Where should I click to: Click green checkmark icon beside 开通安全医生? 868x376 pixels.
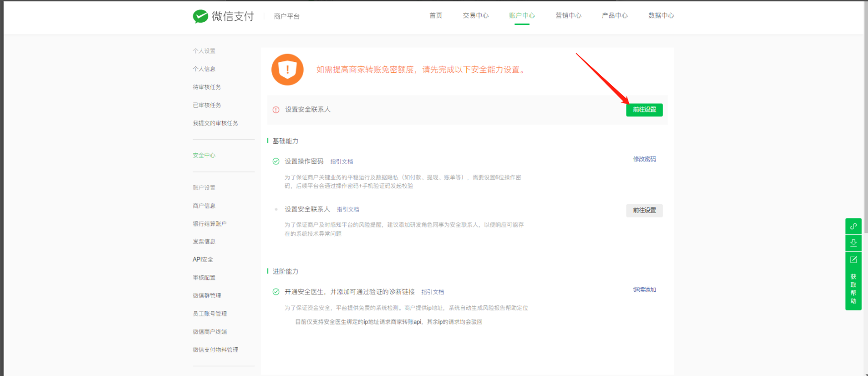coord(276,292)
